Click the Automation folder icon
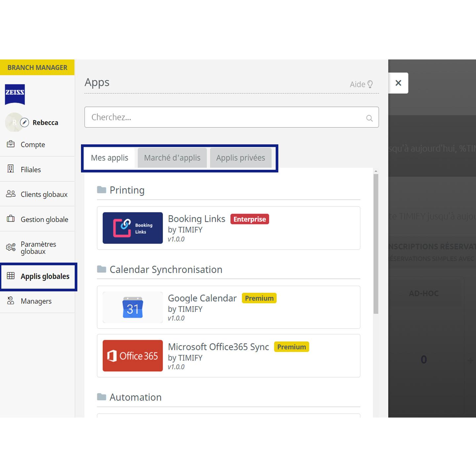The height and width of the screenshot is (476, 476). [101, 397]
